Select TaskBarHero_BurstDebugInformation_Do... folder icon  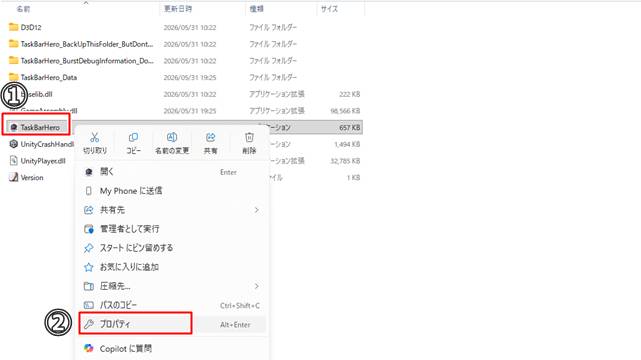[13, 60]
